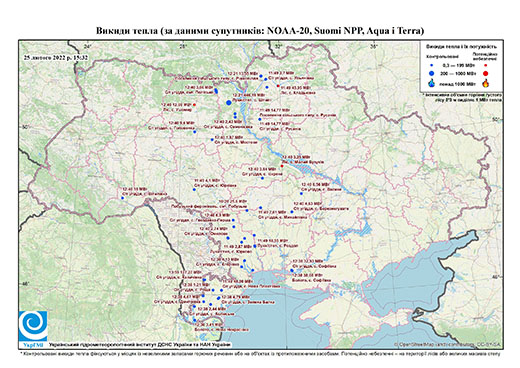Image resolution: width=520 pixels, height=368 pixels.
Task: Select the large blue circle legend symbol
Action: tap(432, 73)
